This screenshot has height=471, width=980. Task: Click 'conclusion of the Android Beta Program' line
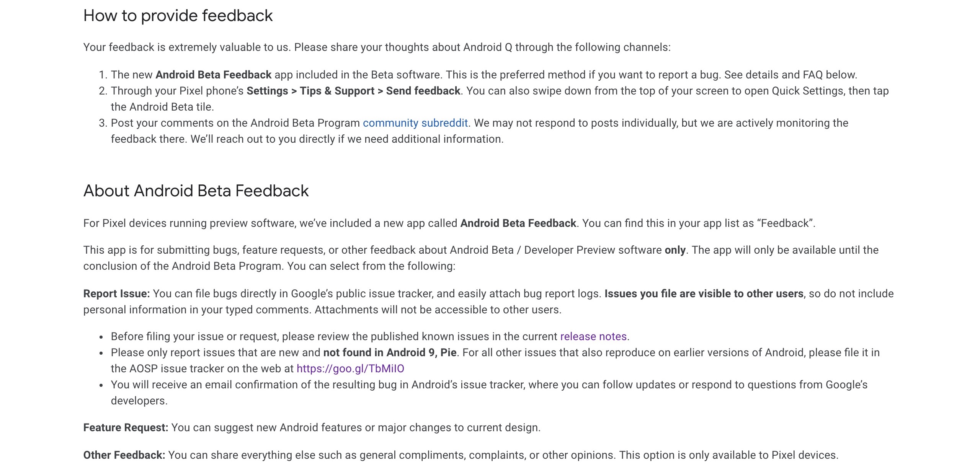[269, 266]
